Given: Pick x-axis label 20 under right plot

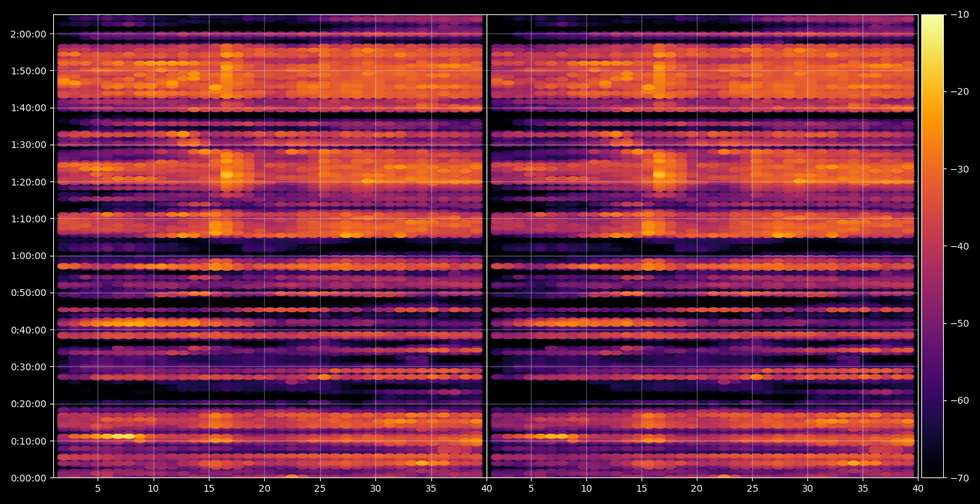Looking at the screenshot, I should pyautogui.click(x=696, y=489).
